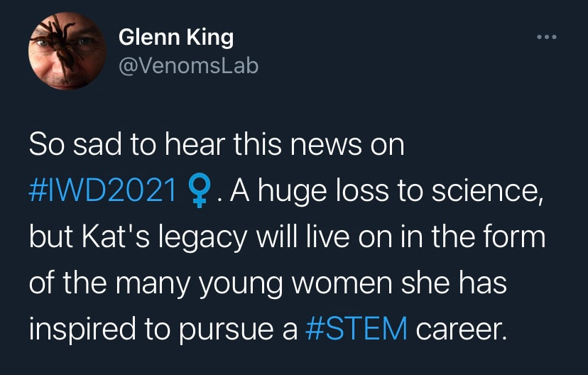Click the display name Glenn King

(x=175, y=37)
